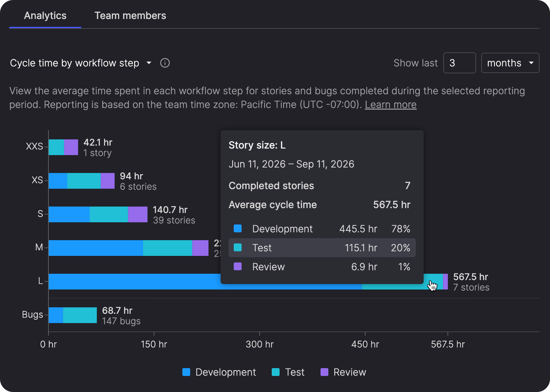Toggle Review series in chart legend
This screenshot has height=392, width=550.
click(343, 372)
